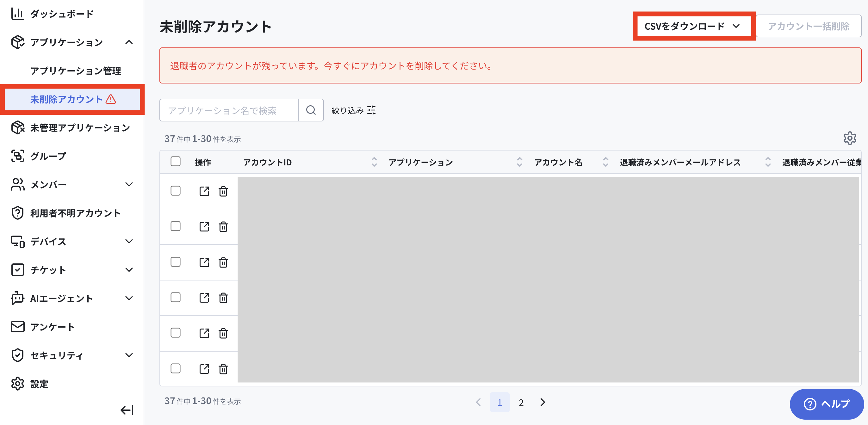This screenshot has width=868, height=425.
Task: Collapse the sidebar with the arrow icon
Action: click(127, 410)
